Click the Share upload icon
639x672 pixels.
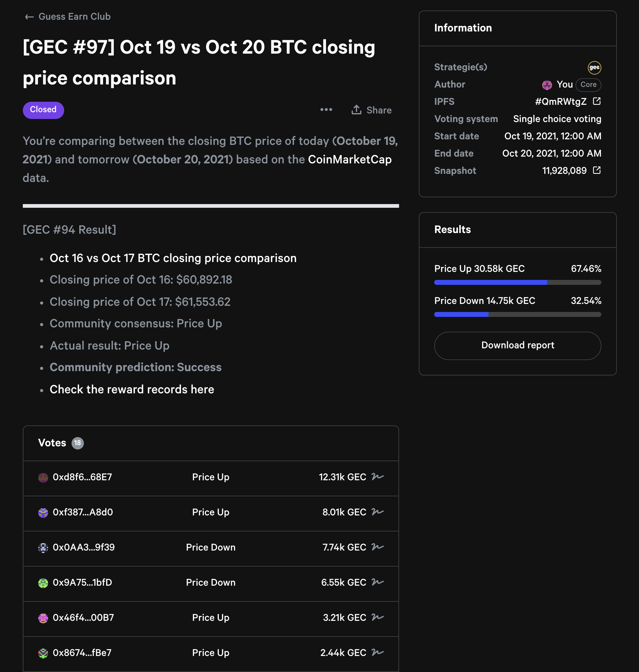coord(356,110)
